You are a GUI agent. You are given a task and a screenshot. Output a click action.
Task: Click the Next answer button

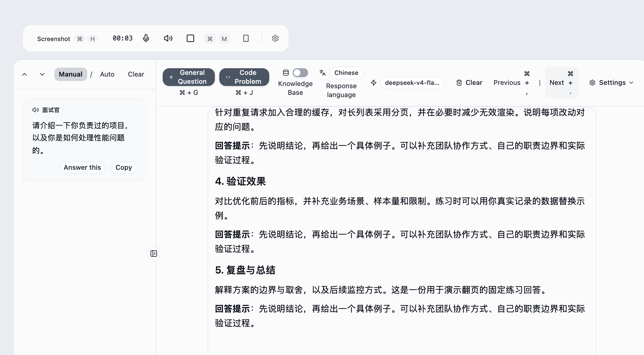coord(561,83)
